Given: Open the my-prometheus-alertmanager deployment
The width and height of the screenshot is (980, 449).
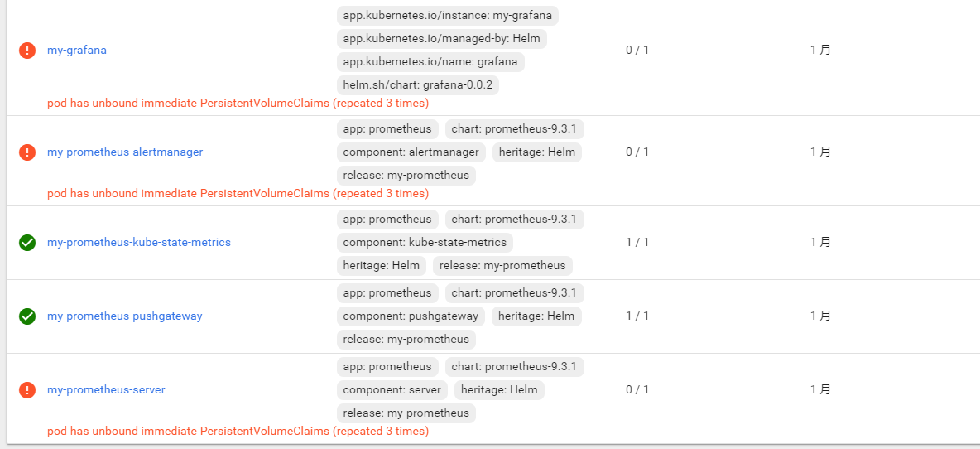Looking at the screenshot, I should pyautogui.click(x=125, y=152).
